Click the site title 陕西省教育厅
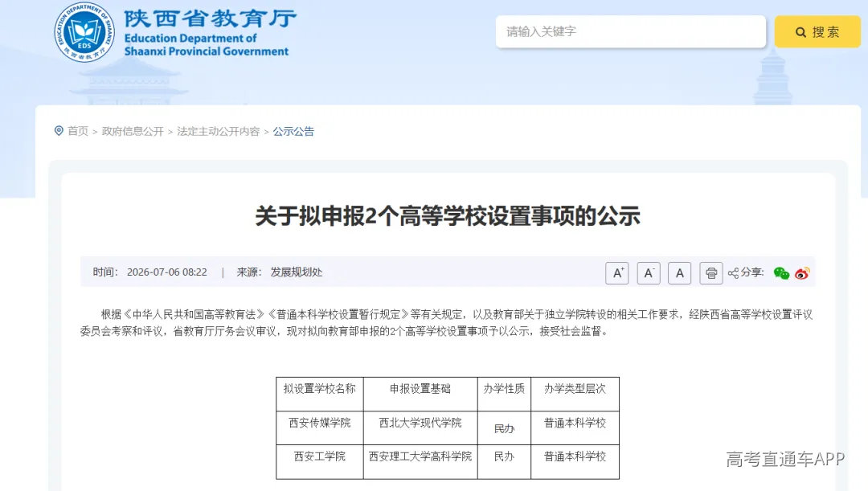This screenshot has width=868, height=491. (211, 18)
